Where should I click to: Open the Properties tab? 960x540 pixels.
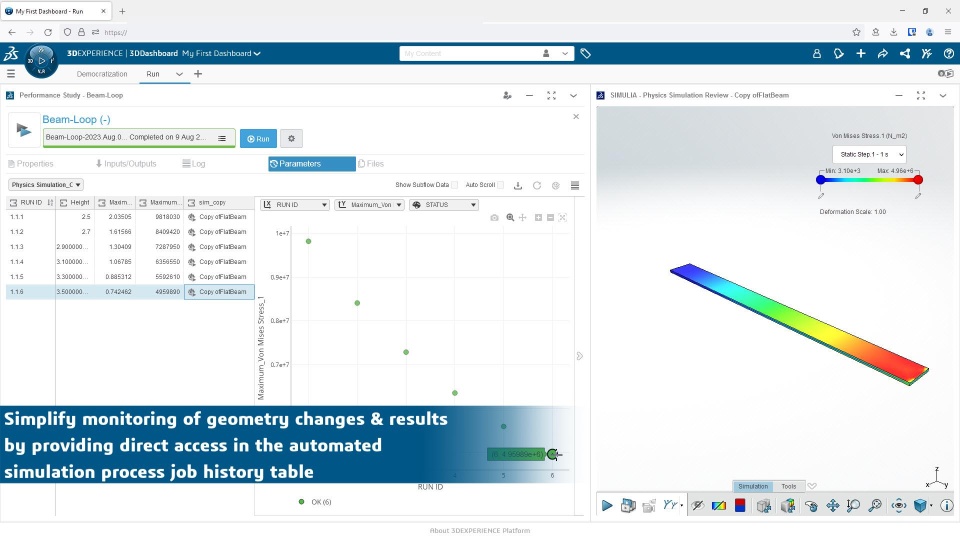31,163
